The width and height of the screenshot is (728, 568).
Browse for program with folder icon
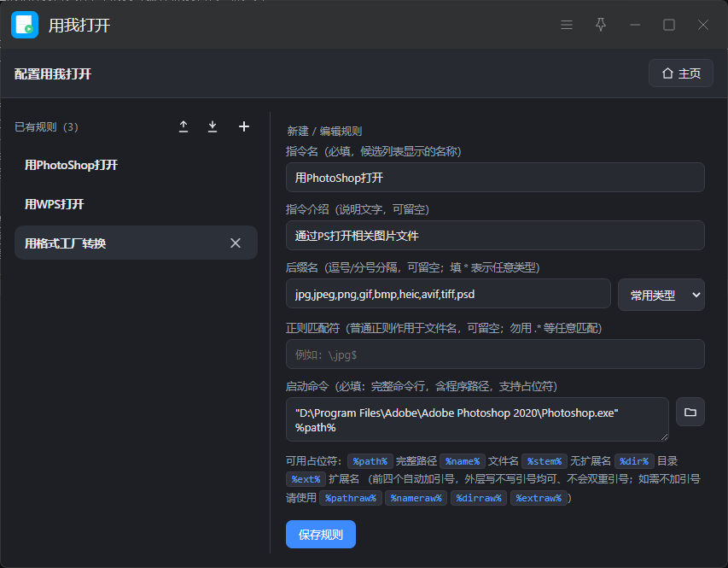(690, 413)
